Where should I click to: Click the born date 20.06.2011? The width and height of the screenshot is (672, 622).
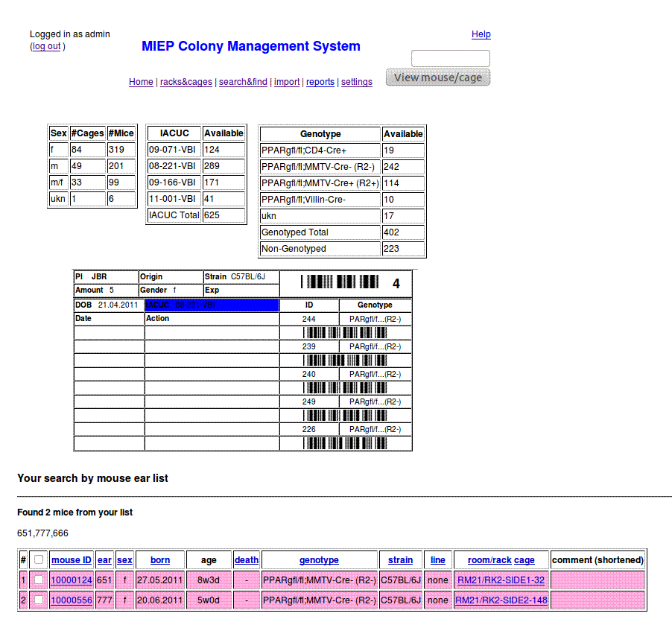160,600
